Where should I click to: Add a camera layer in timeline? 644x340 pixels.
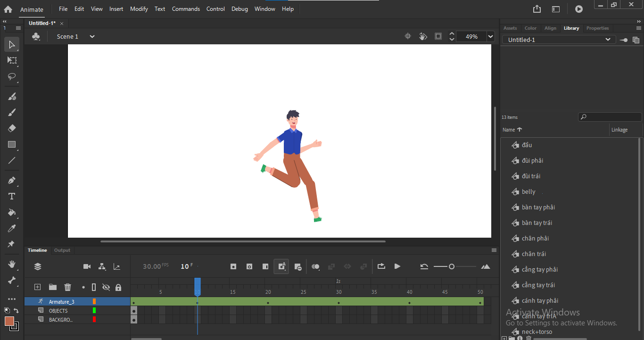[87, 266]
